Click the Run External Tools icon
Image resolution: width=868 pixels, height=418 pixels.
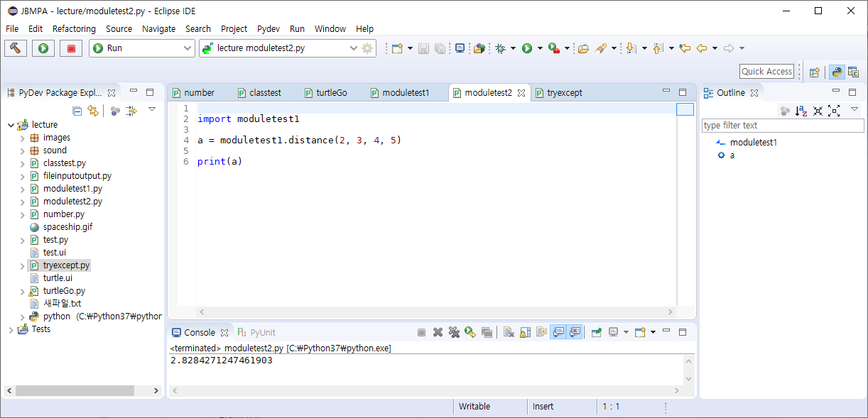point(554,48)
